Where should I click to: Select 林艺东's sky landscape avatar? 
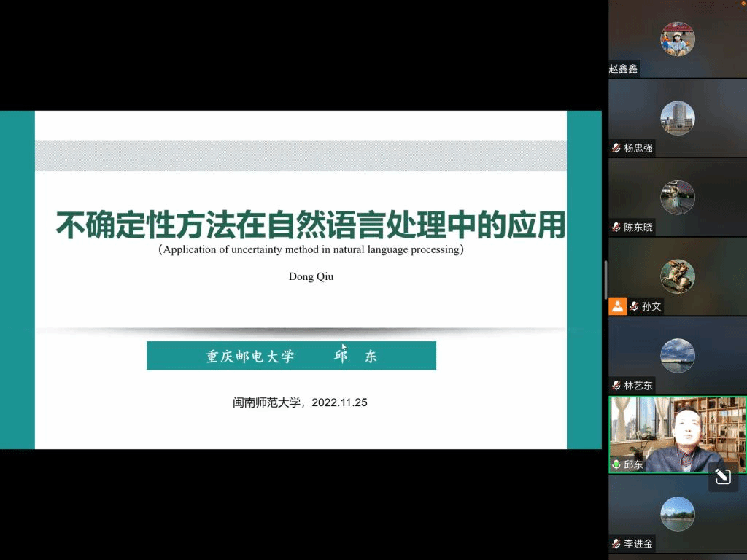point(677,355)
